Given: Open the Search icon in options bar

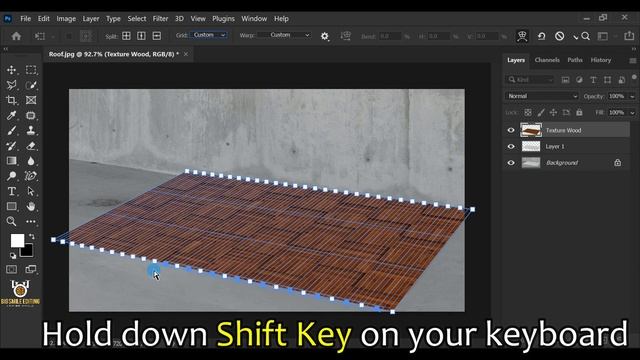Looking at the screenshot, I should 585,36.
